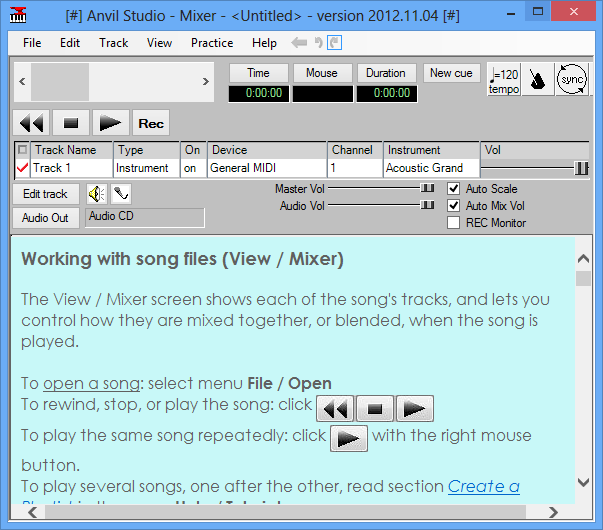Toggle the checkbox in the track list header

[x=23, y=150]
